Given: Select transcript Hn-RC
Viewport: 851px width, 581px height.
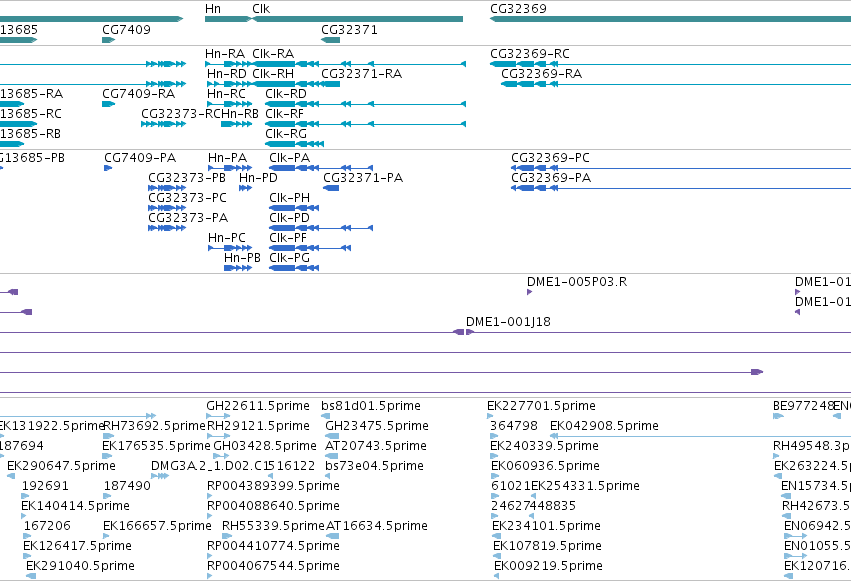Looking at the screenshot, I should point(226,94).
